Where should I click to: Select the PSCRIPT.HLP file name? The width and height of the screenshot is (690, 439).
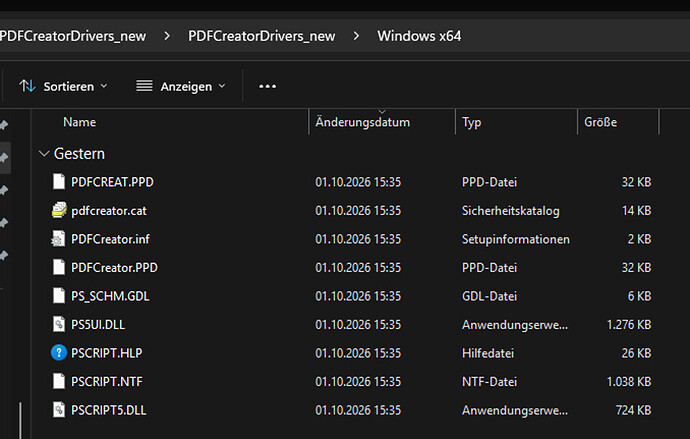click(107, 353)
